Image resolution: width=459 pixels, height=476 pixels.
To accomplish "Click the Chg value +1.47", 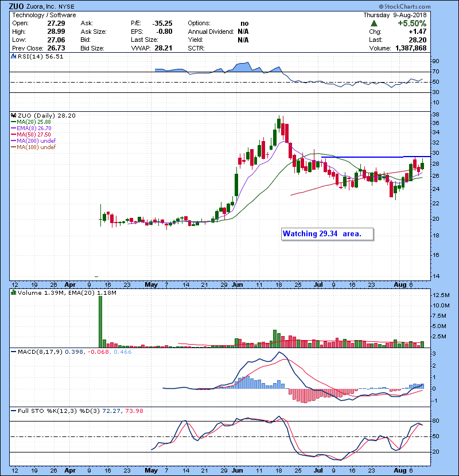I will tap(417, 32).
